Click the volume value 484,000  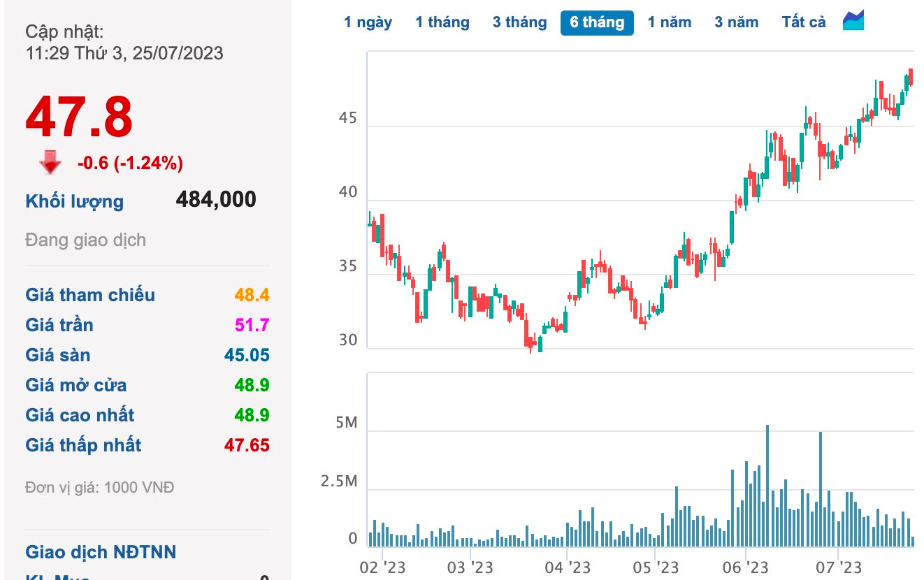coord(216,199)
